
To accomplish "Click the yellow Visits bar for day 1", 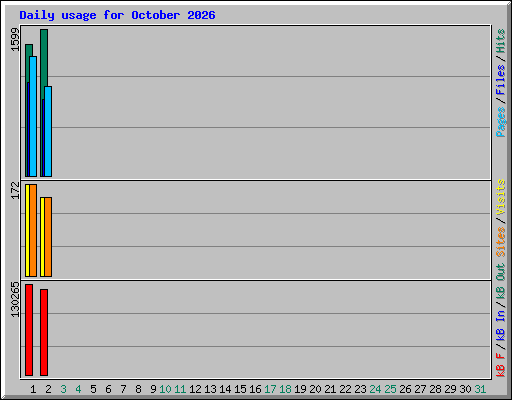I will coord(27,230).
